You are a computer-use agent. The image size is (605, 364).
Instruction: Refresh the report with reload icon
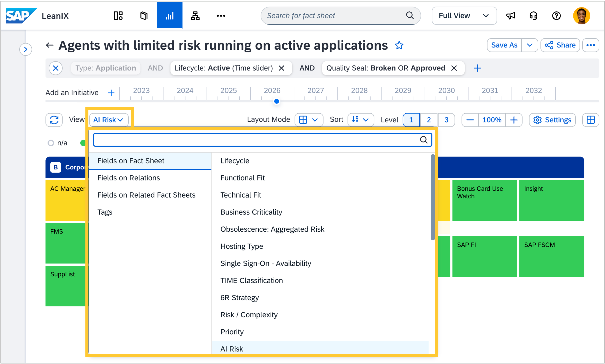[x=54, y=120]
